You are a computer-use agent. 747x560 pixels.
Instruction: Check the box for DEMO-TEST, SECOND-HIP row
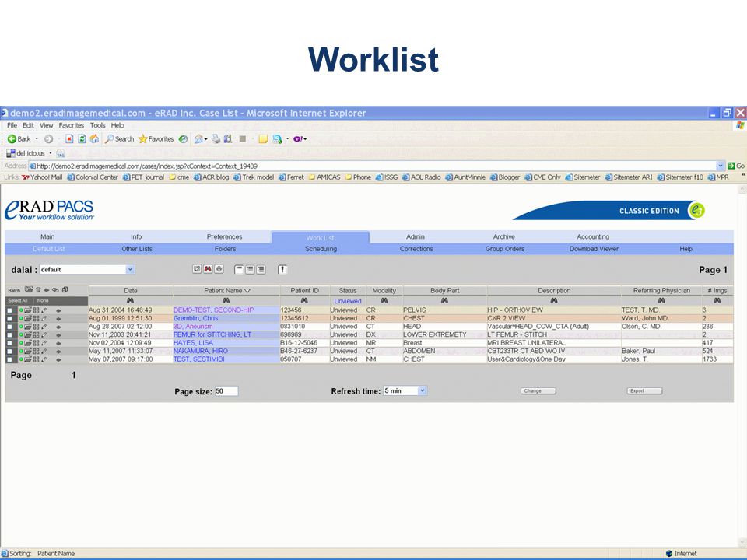(9, 310)
